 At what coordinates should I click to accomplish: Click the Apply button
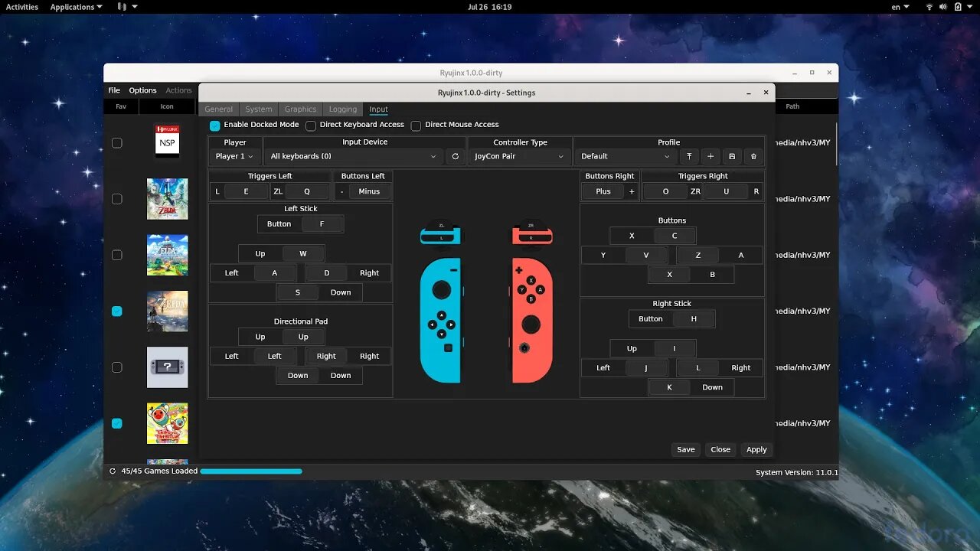756,449
